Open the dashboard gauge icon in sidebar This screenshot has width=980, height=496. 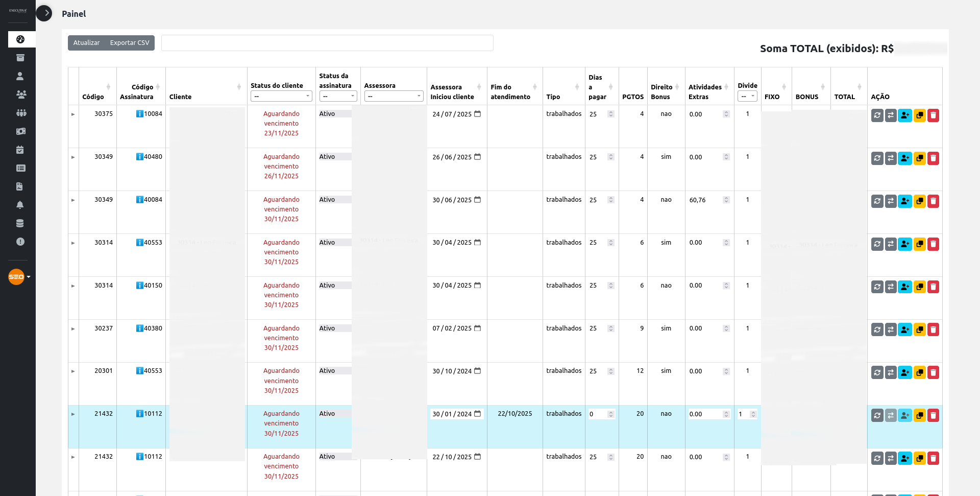(20, 39)
